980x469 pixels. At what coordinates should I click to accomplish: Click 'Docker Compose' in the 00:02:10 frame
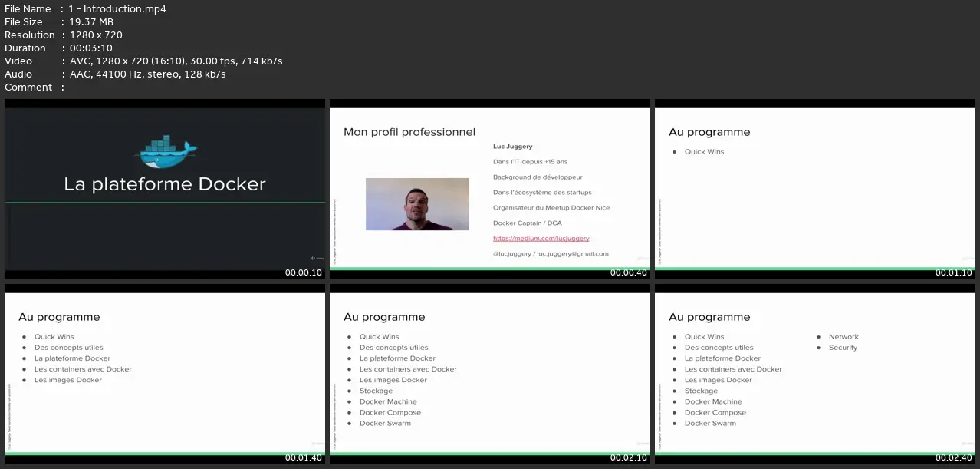click(x=390, y=412)
